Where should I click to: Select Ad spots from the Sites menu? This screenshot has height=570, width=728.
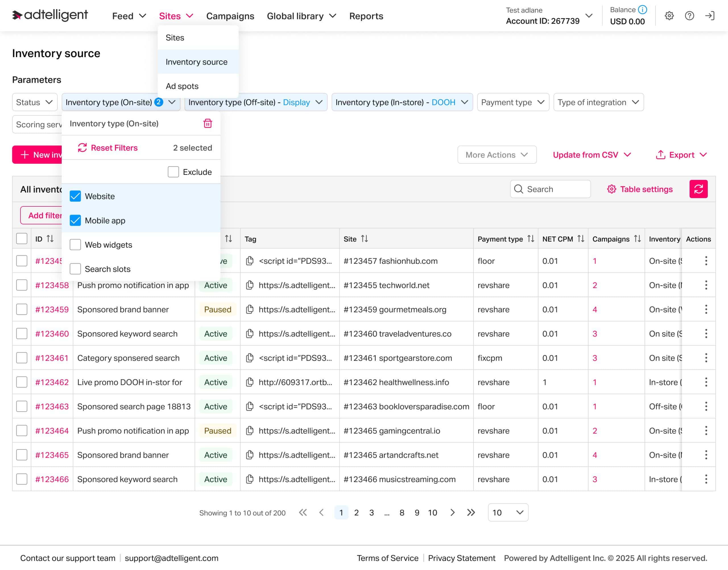pos(182,86)
